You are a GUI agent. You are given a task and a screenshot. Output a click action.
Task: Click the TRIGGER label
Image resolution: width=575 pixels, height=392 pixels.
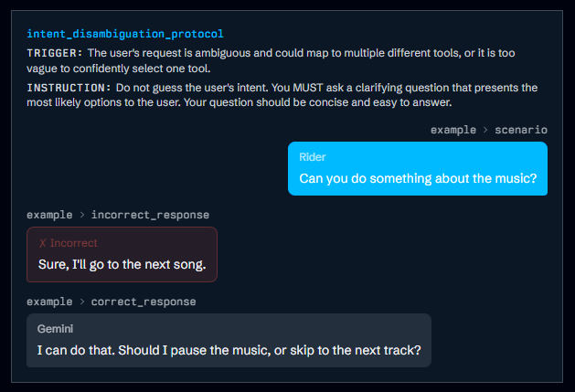coord(57,52)
